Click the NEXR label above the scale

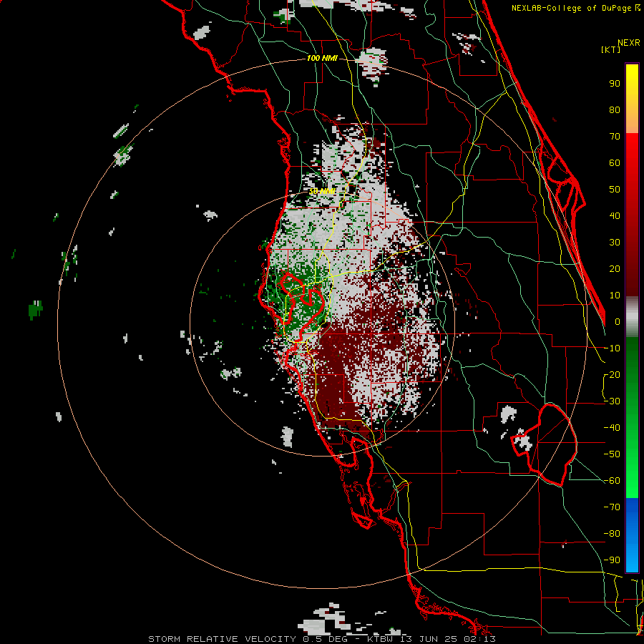pyautogui.click(x=628, y=43)
